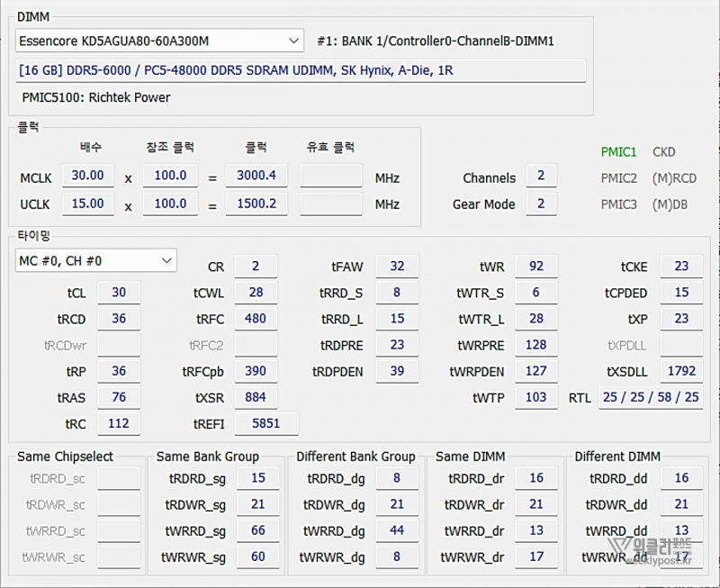Click the PMIC5100: Richtek Power text

pyautogui.click(x=96, y=97)
